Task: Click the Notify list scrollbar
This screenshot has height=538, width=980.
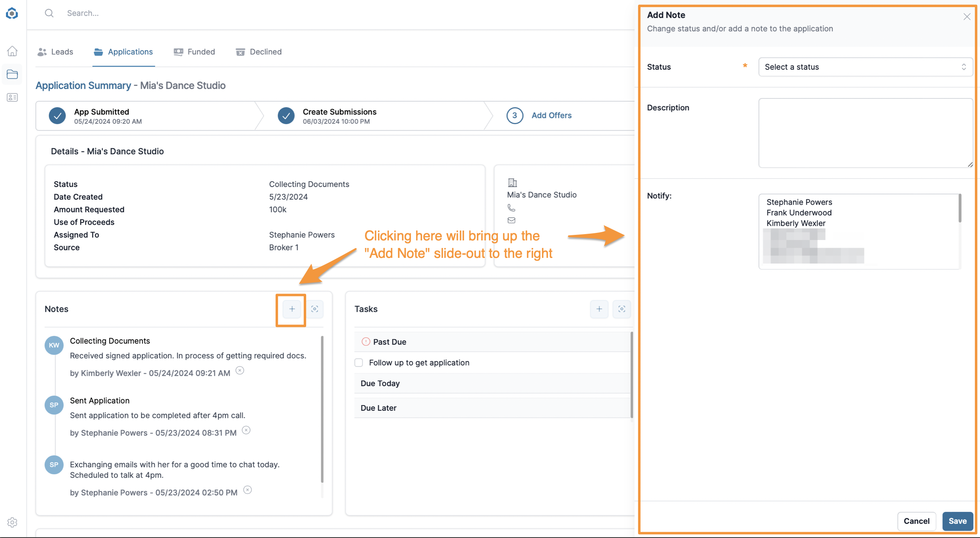Action: [960, 208]
